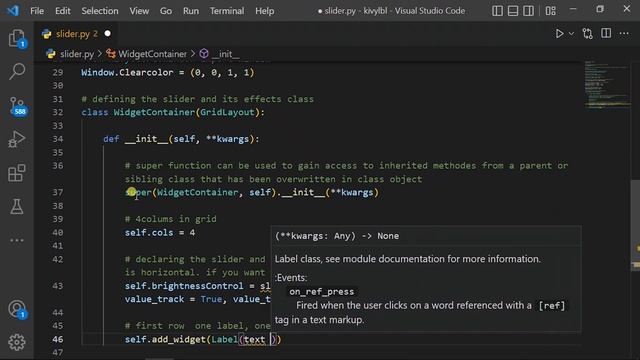Close unsaved slider.py tab via dot

pyautogui.click(x=107, y=33)
